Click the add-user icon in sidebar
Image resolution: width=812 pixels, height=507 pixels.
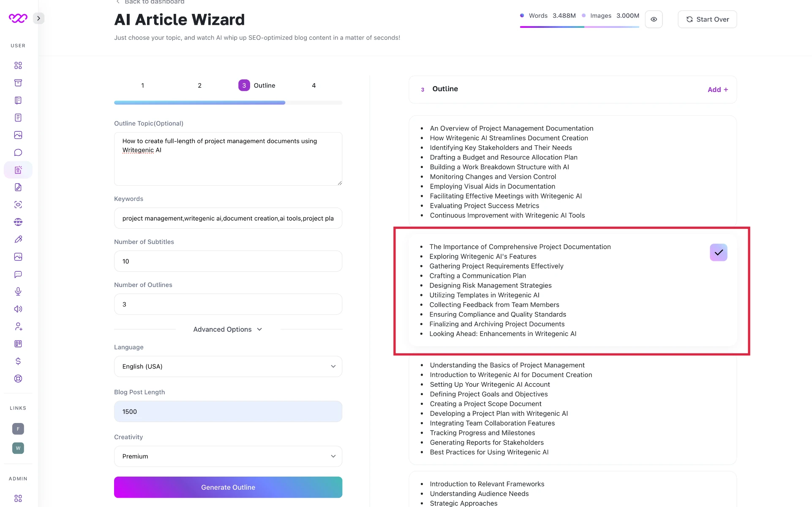[x=18, y=327]
